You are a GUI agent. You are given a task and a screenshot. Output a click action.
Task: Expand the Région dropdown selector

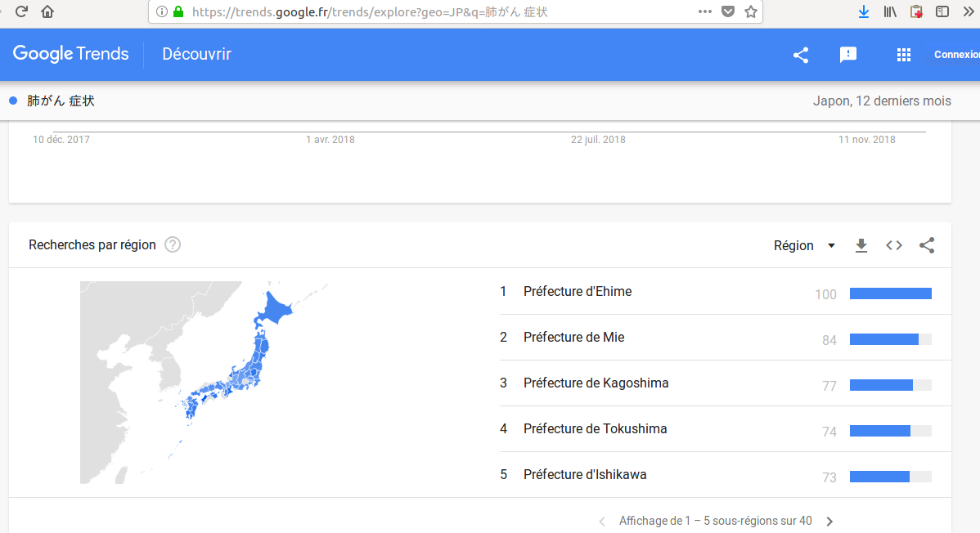(x=804, y=245)
